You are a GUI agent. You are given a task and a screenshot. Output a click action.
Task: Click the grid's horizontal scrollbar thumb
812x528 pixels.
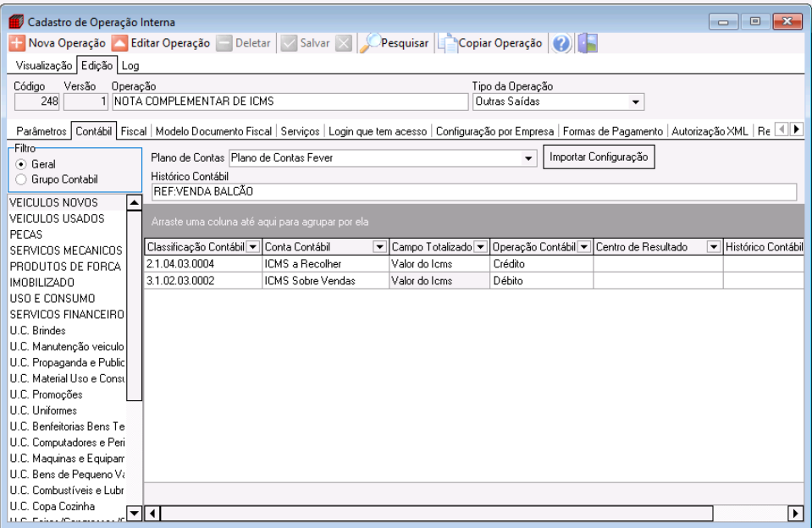point(437,514)
